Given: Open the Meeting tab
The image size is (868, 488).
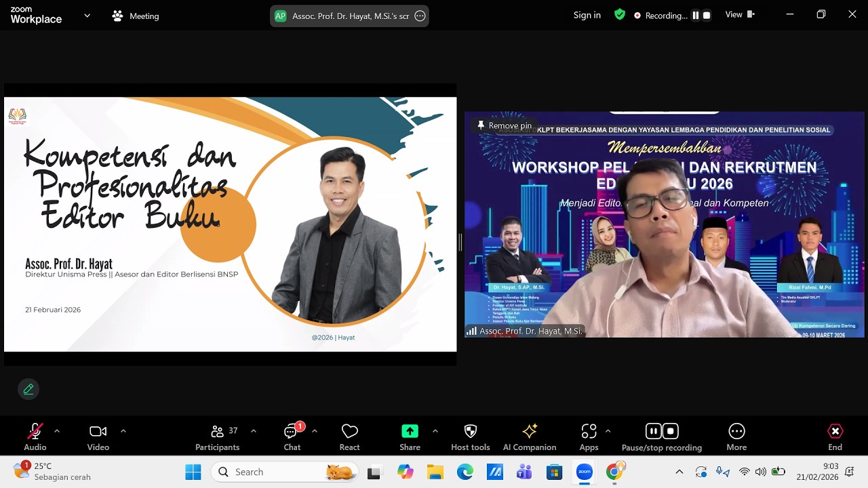Looking at the screenshot, I should point(136,16).
